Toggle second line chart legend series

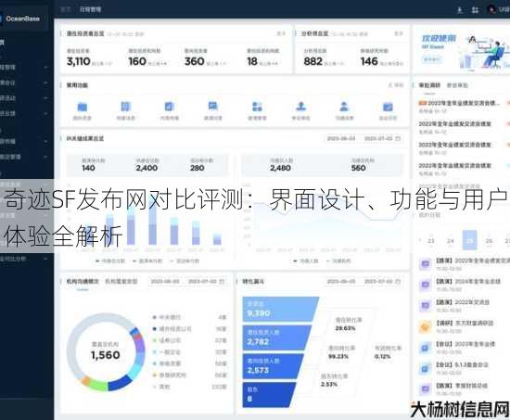pyautogui.click(x=338, y=261)
